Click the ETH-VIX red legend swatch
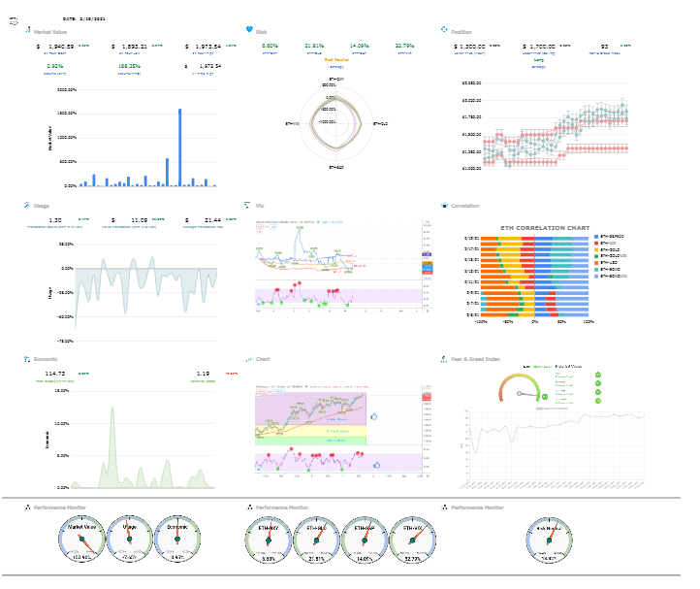 pos(596,244)
